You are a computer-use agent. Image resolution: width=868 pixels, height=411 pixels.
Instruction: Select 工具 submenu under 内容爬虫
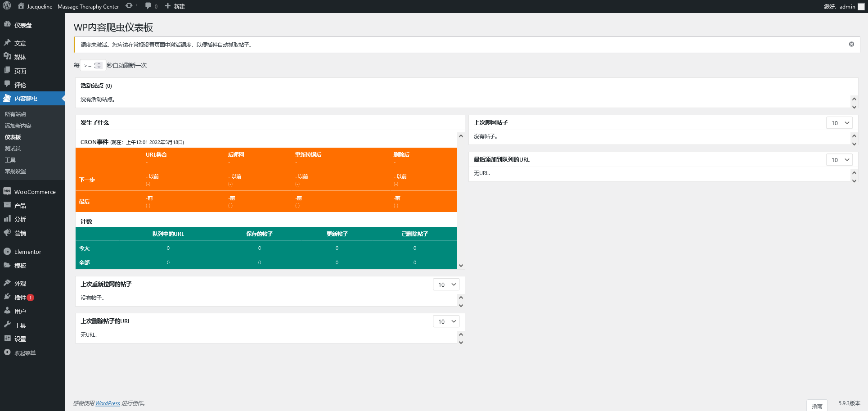click(x=10, y=160)
